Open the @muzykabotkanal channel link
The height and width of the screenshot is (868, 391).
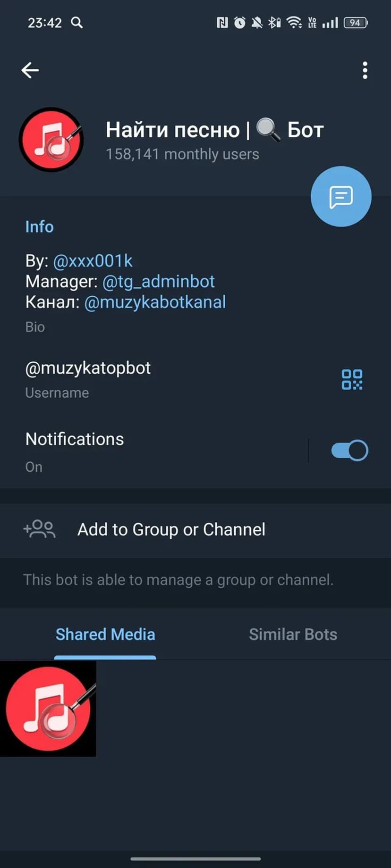click(x=155, y=302)
